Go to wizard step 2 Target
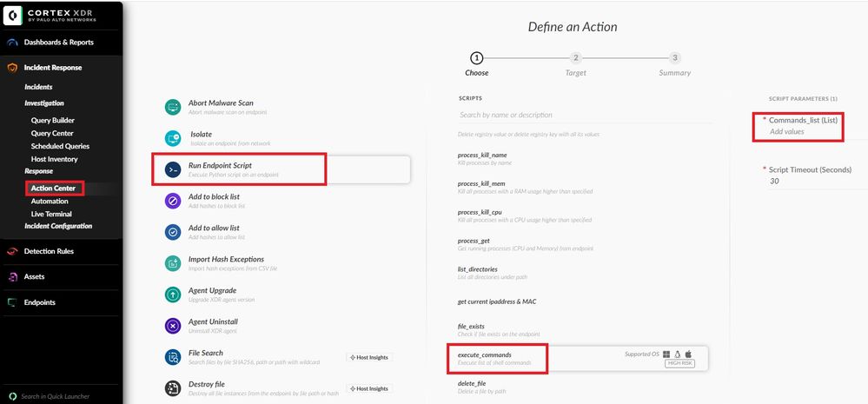Viewport: 868px width, 404px height. tap(575, 58)
